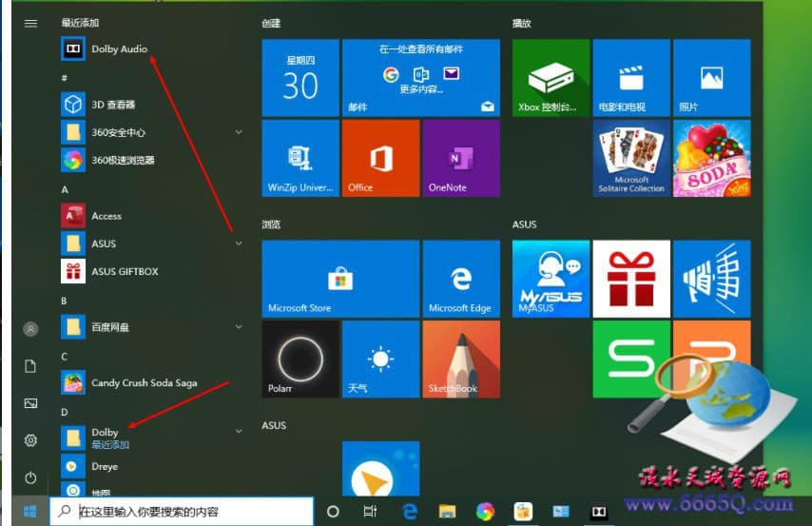Screen dimensions: 812x526
Task: Open the Xbox 控制台 tile
Action: click(x=551, y=78)
